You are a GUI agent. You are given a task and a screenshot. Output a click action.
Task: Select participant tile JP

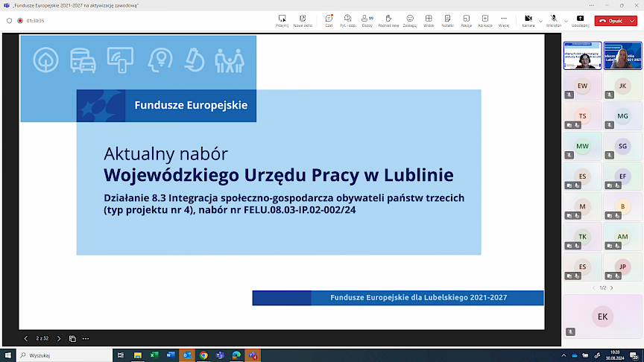(622, 267)
